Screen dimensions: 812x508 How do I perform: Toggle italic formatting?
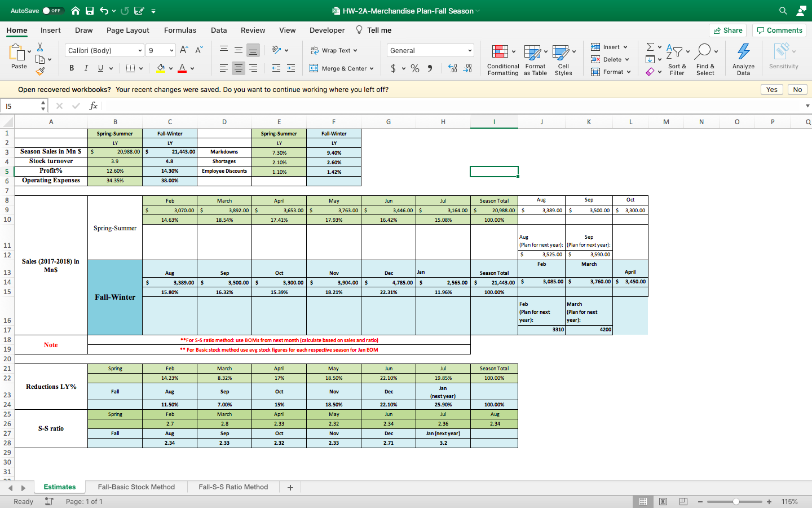click(86, 68)
